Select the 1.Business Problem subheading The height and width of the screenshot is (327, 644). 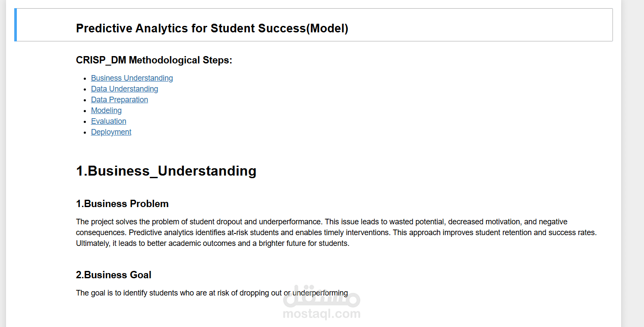pyautogui.click(x=122, y=204)
